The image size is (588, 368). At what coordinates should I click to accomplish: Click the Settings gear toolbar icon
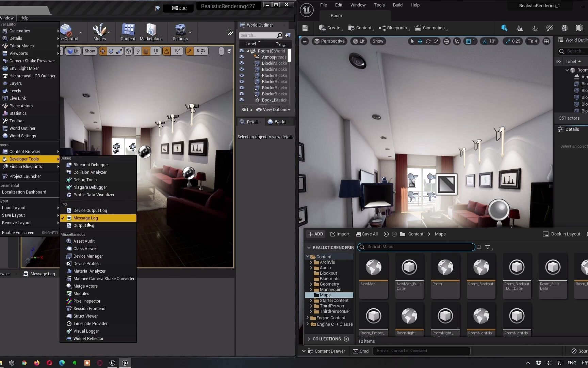coord(180,32)
